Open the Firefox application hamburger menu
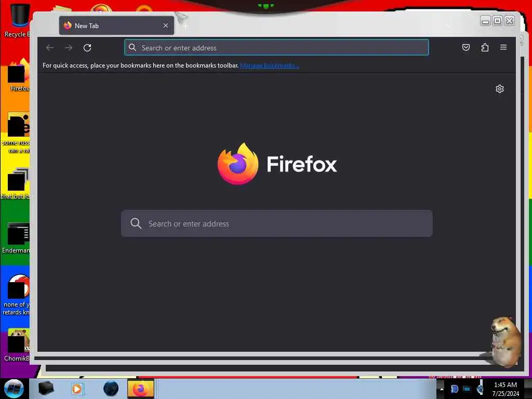Image resolution: width=532 pixels, height=399 pixels. coord(503,47)
